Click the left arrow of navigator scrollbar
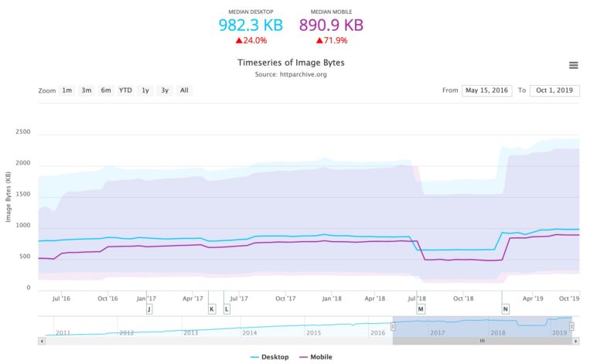594x364 pixels. 41,340
